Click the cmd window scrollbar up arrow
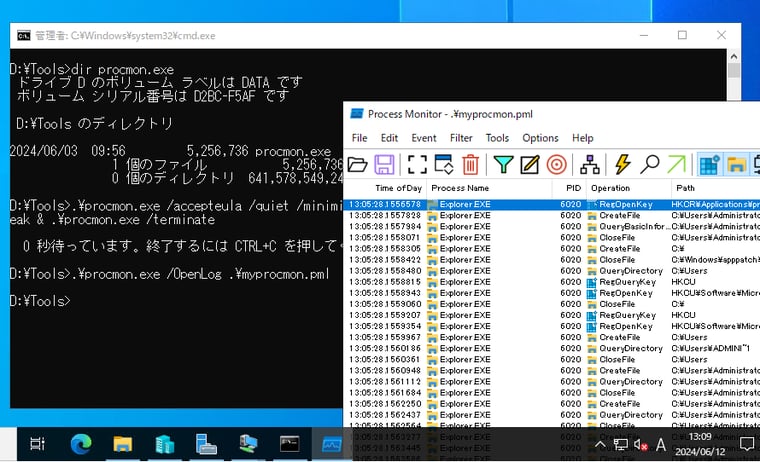The width and height of the screenshot is (760, 462). point(733,56)
